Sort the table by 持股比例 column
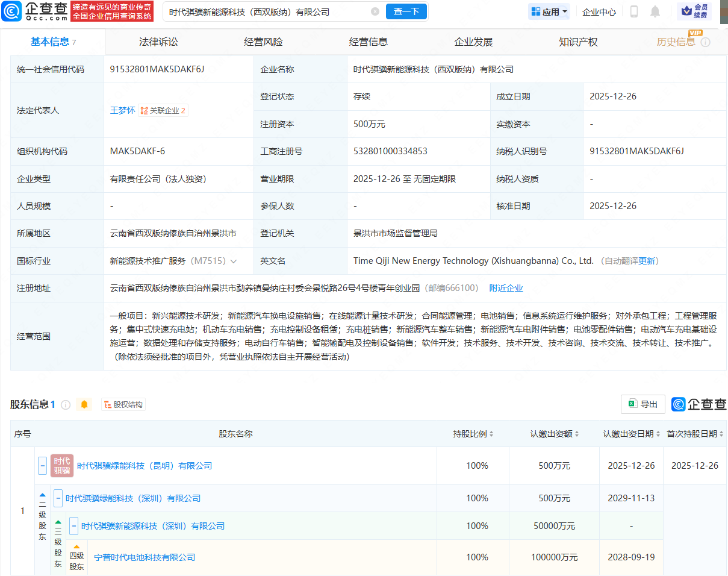Viewport: 728px width, 576px height. tap(473, 434)
